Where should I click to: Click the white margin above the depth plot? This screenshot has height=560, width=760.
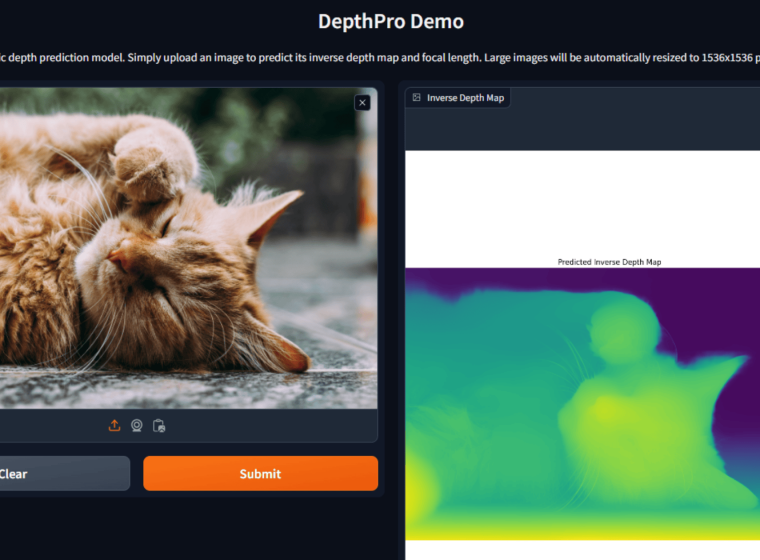580,200
